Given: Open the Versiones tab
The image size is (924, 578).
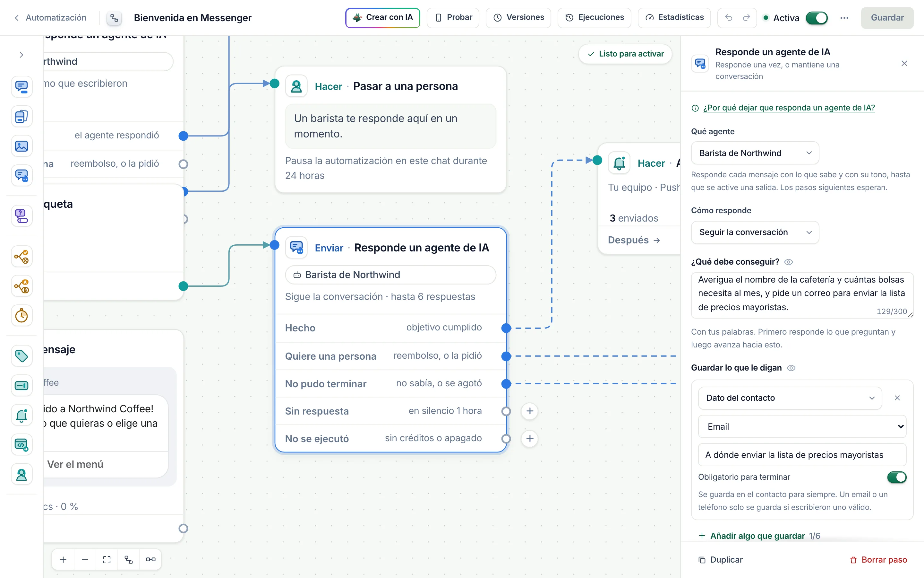Looking at the screenshot, I should pyautogui.click(x=518, y=18).
